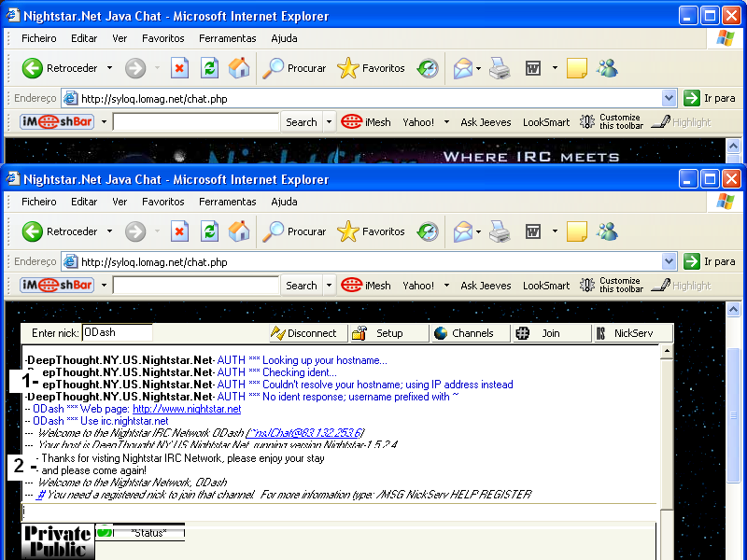Click the yellow Discuss note icon in front window
747x560 pixels.
pyautogui.click(x=576, y=231)
